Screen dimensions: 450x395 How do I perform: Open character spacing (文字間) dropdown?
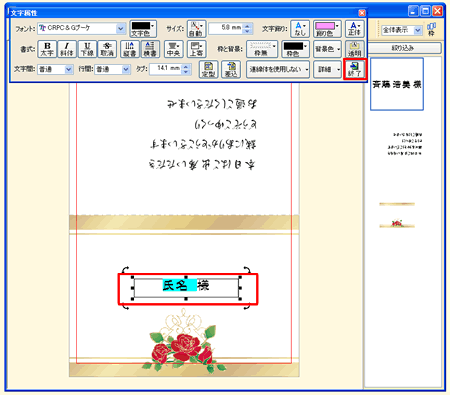click(55, 69)
